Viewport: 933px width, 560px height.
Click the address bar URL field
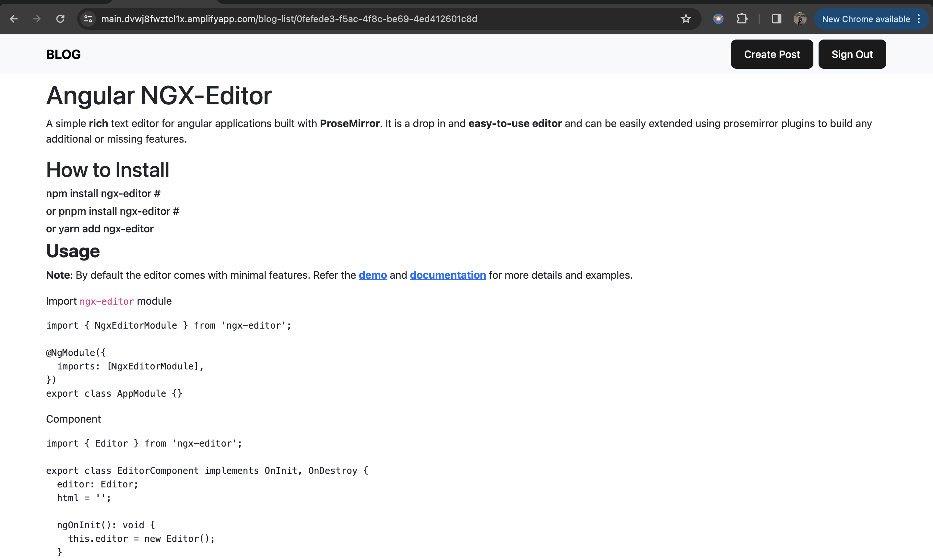289,19
